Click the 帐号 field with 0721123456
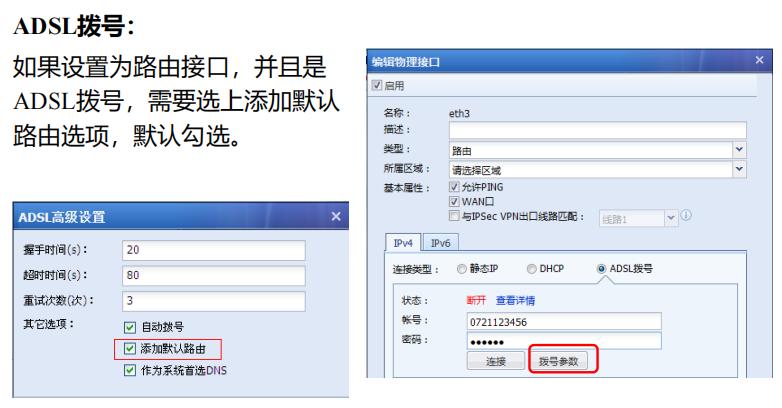The image size is (782, 408). pyautogui.click(x=564, y=322)
